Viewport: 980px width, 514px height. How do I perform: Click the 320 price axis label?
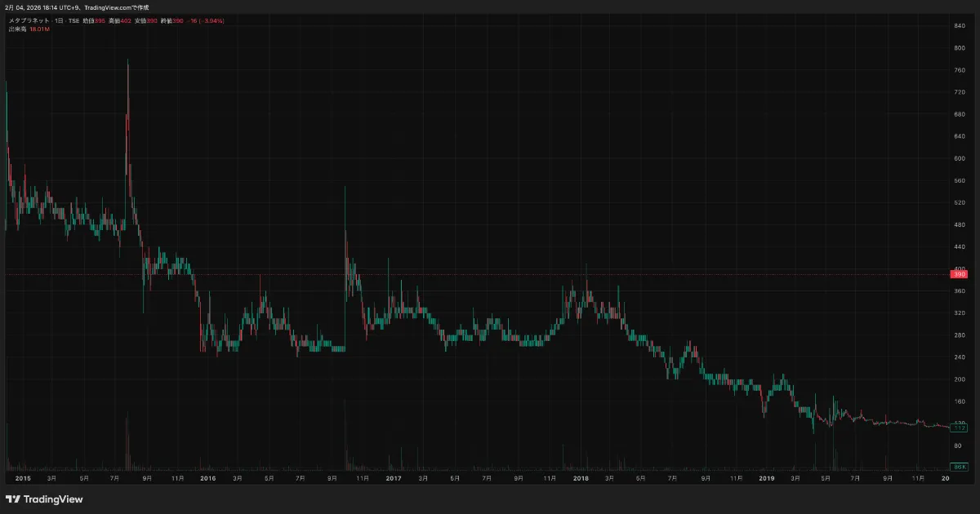(960, 312)
